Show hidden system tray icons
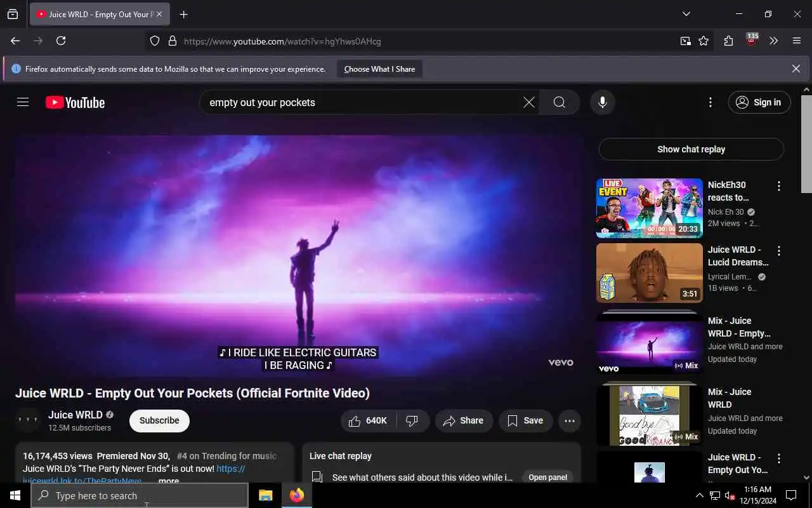This screenshot has height=508, width=812. tap(699, 495)
